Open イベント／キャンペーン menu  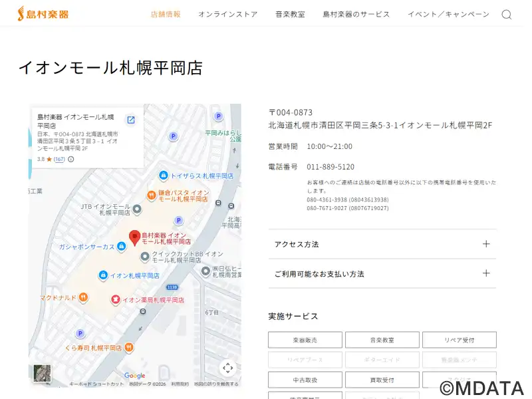[x=448, y=14]
